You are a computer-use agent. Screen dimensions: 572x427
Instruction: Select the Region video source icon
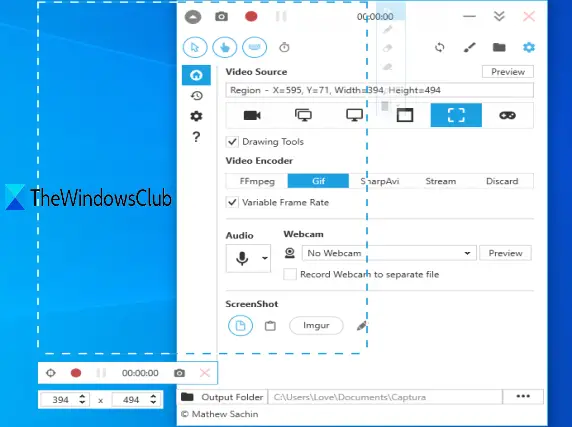point(456,115)
